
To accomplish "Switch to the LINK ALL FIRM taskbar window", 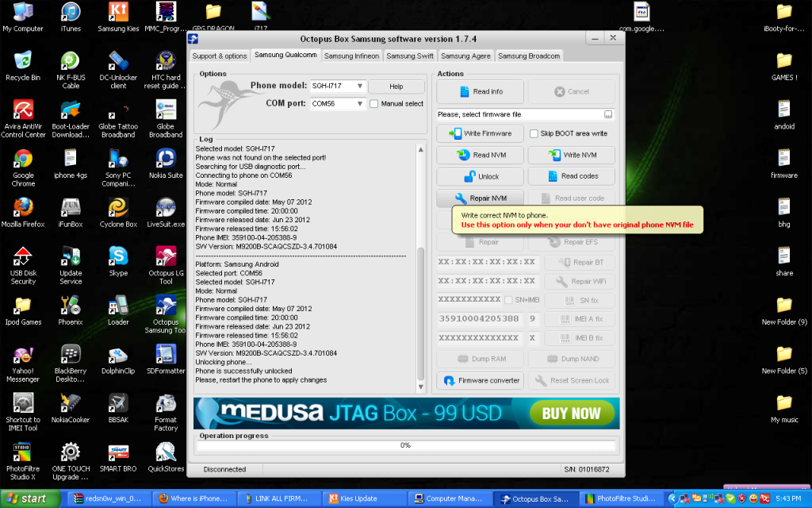I will coord(278,498).
